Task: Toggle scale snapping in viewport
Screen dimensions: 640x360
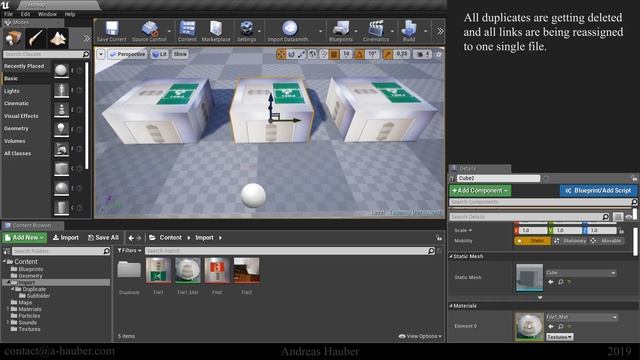Action: 387,54
